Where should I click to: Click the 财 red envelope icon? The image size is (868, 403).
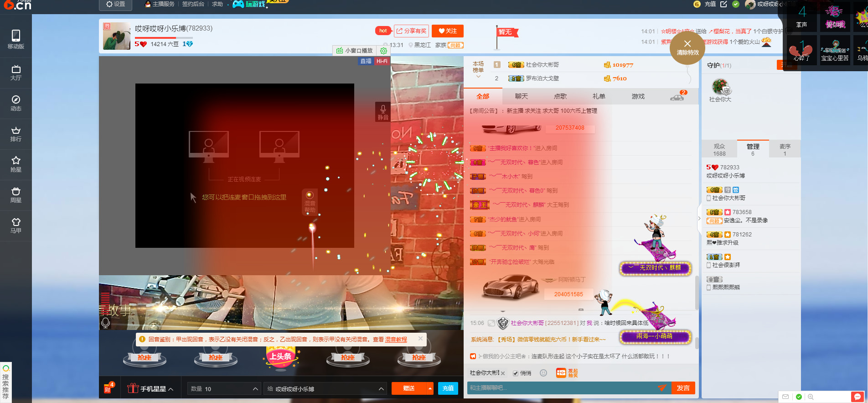108,388
